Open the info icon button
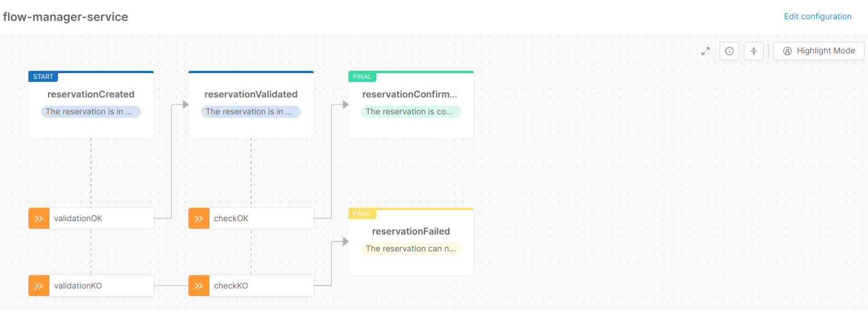This screenshot has height=310, width=868. (729, 51)
